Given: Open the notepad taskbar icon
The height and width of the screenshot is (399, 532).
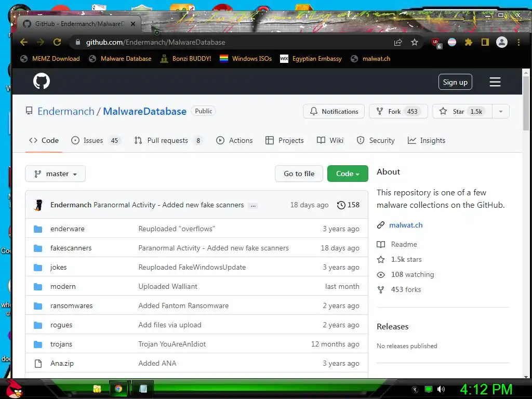Looking at the screenshot, I should 143,389.
